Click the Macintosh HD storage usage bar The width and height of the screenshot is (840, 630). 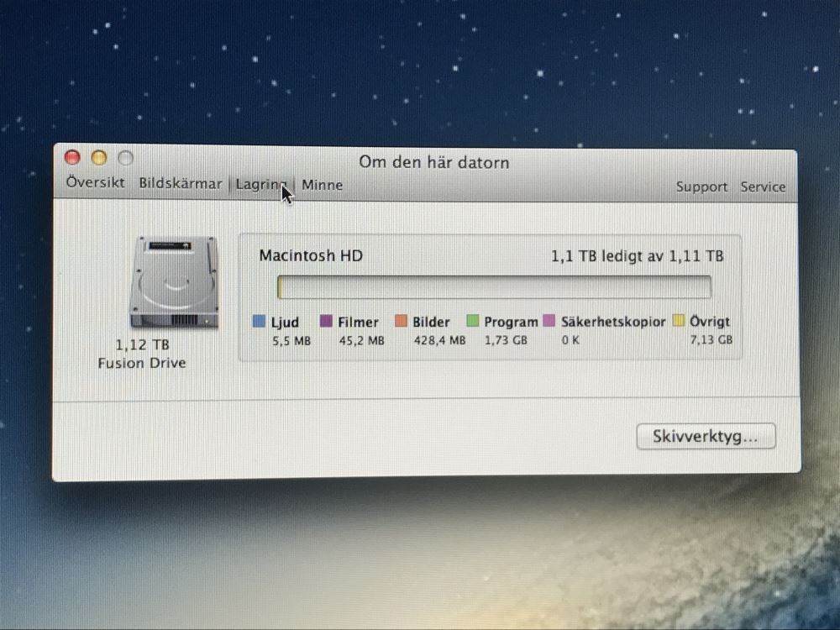click(494, 287)
